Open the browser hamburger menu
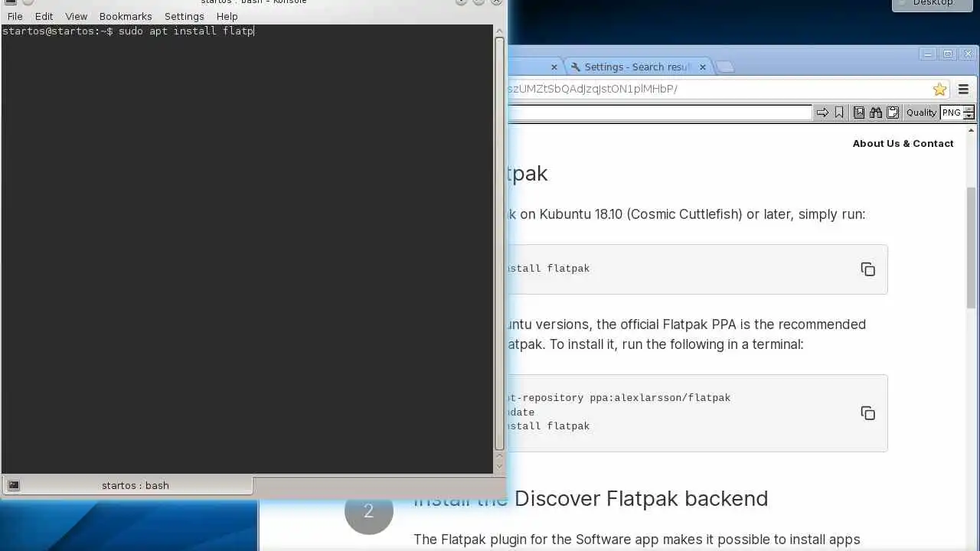Image resolution: width=980 pixels, height=551 pixels. click(x=963, y=89)
